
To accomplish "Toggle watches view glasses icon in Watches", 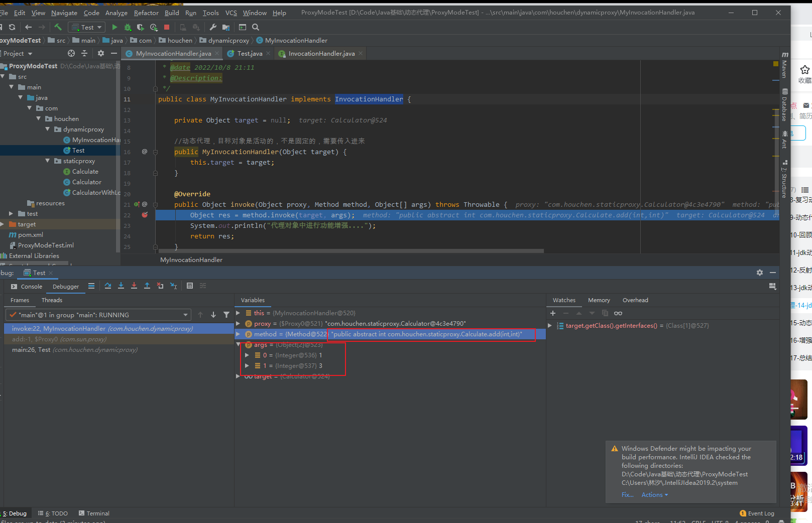I will pyautogui.click(x=618, y=313).
